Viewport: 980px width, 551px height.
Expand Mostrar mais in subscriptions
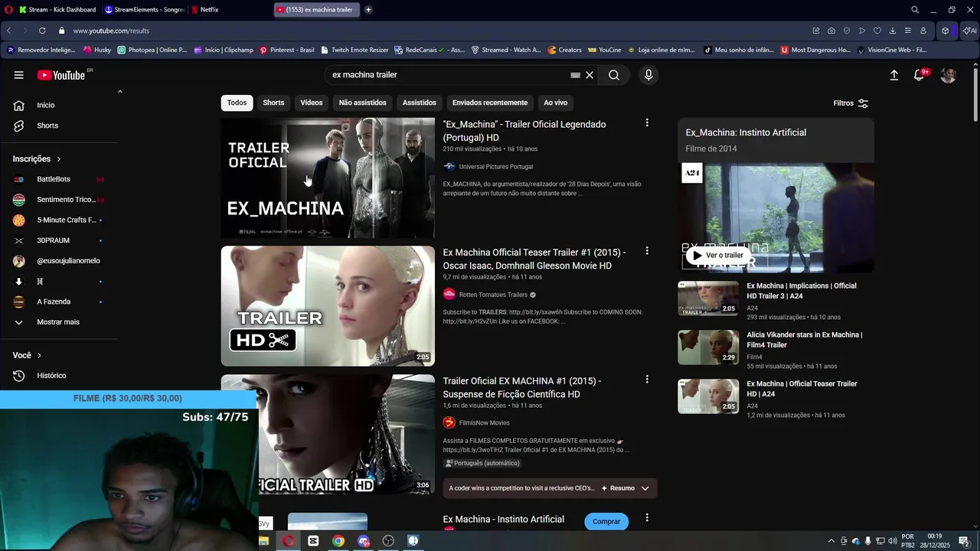coord(59,322)
